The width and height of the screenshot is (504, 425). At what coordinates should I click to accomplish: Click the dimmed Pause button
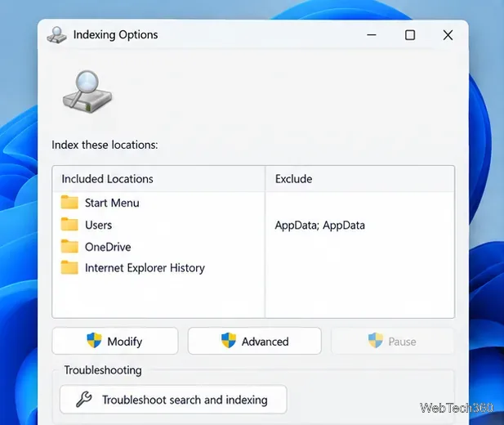(392, 341)
